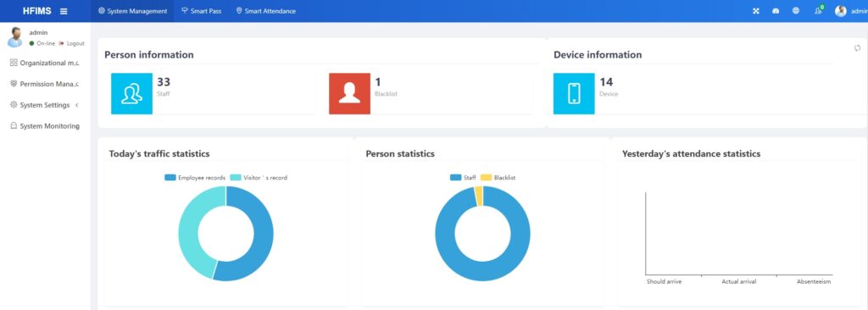Click the Actual arrival axis label
The width and height of the screenshot is (868, 310).
pos(738,282)
